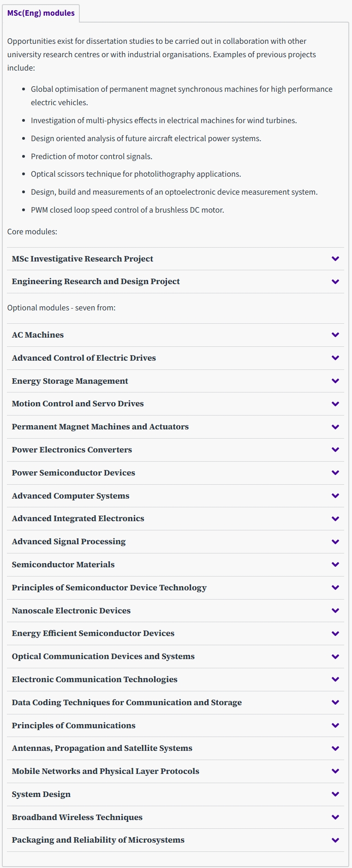
Task: Click the Broadband Wireless Techniques module title
Action: pos(77,817)
